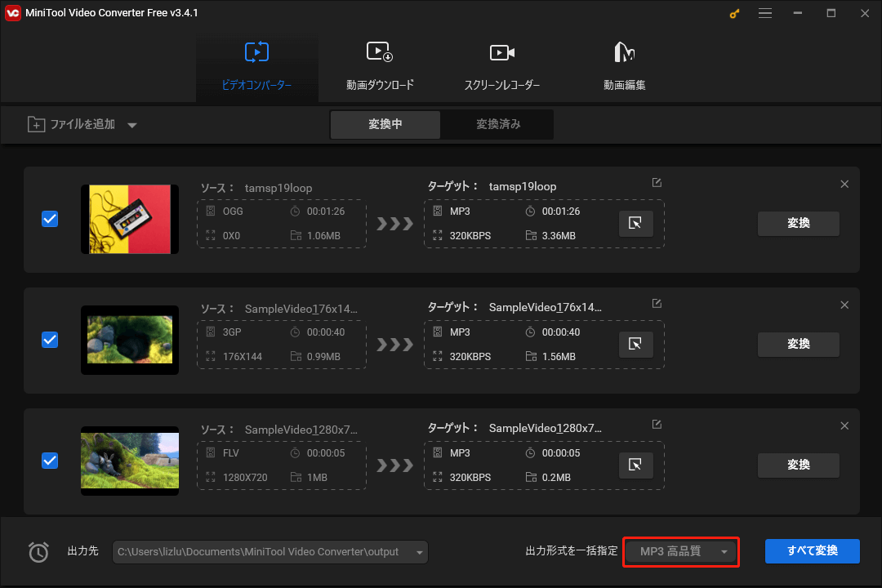Click the 出力形式を一括指定 label
Image resolution: width=882 pixels, height=588 pixels.
571,551
